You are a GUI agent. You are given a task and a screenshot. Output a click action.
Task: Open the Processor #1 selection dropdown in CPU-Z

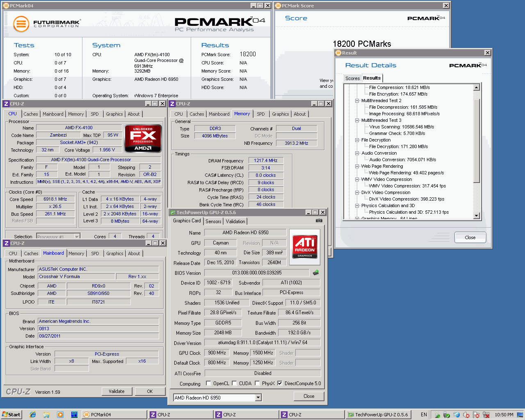coord(77,237)
